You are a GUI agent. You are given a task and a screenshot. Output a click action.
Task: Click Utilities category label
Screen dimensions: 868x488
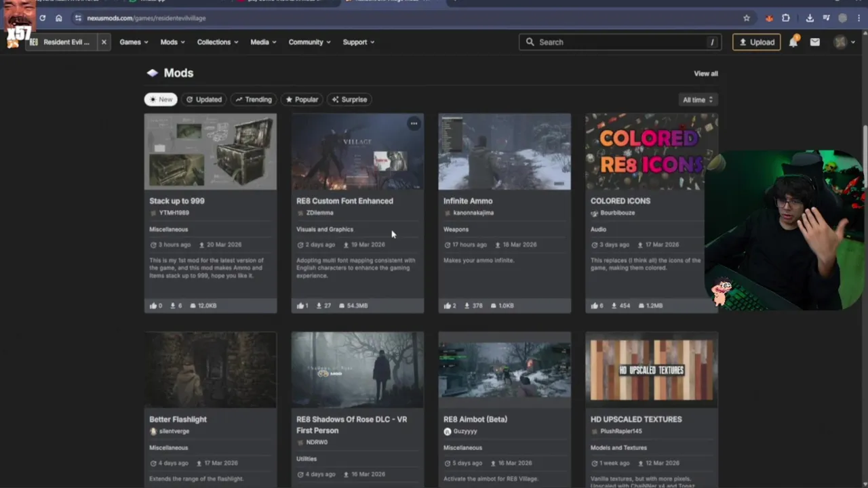point(307,459)
